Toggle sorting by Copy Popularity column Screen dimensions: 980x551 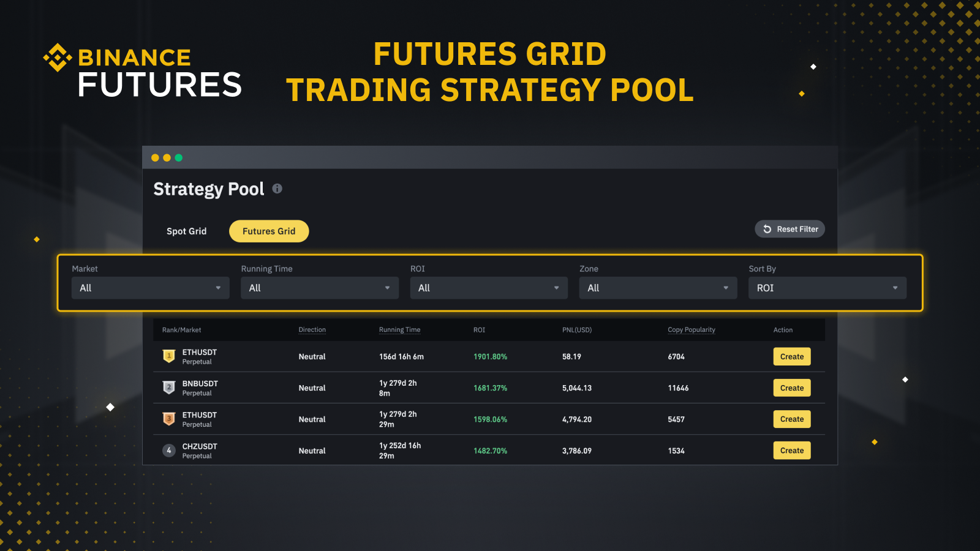(x=692, y=329)
